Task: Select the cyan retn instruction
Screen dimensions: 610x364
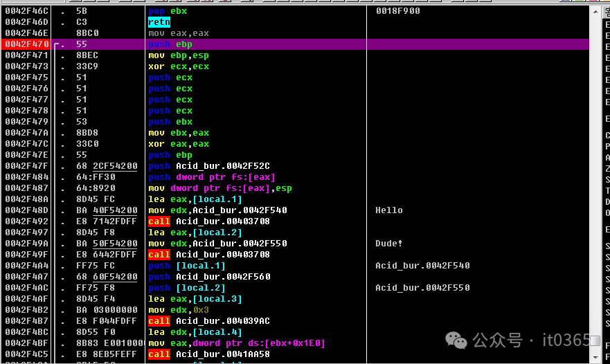Action: click(x=159, y=22)
